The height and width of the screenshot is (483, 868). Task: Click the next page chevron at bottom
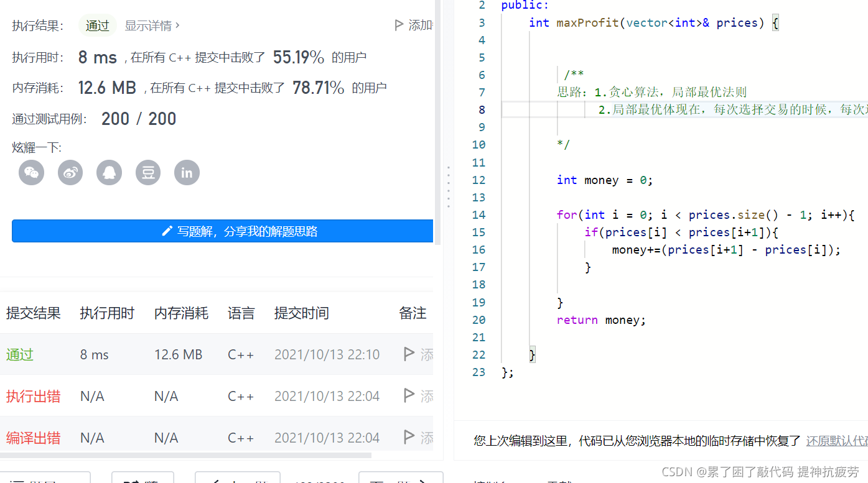click(422, 479)
